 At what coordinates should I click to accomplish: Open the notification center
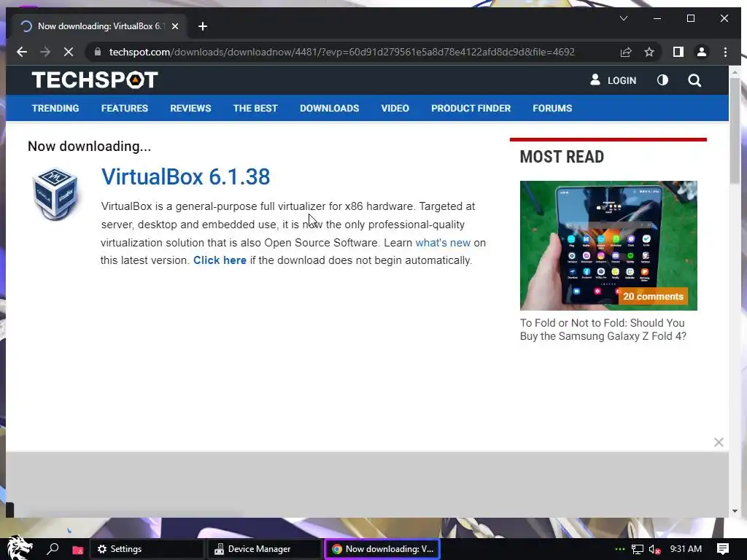[723, 548]
